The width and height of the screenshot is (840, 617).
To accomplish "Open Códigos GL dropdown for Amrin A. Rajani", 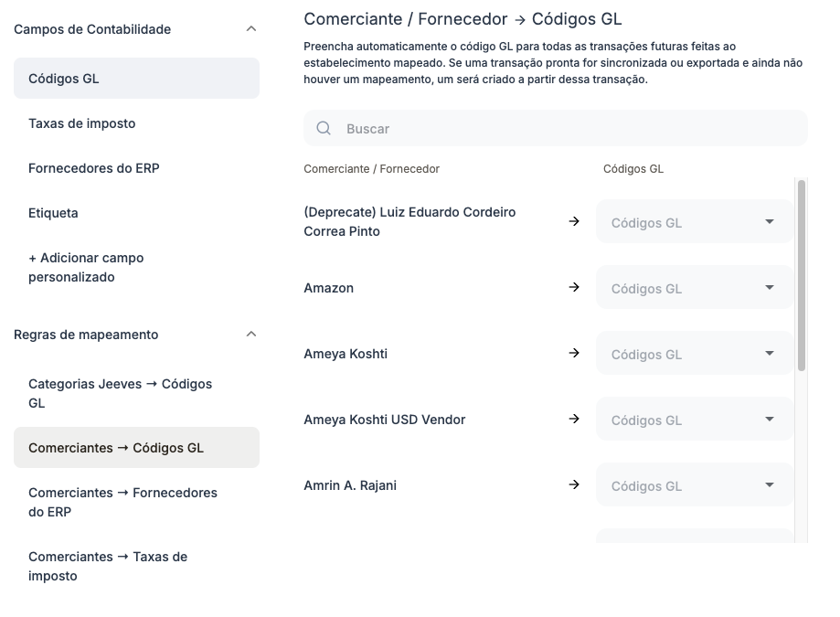I will [x=695, y=485].
